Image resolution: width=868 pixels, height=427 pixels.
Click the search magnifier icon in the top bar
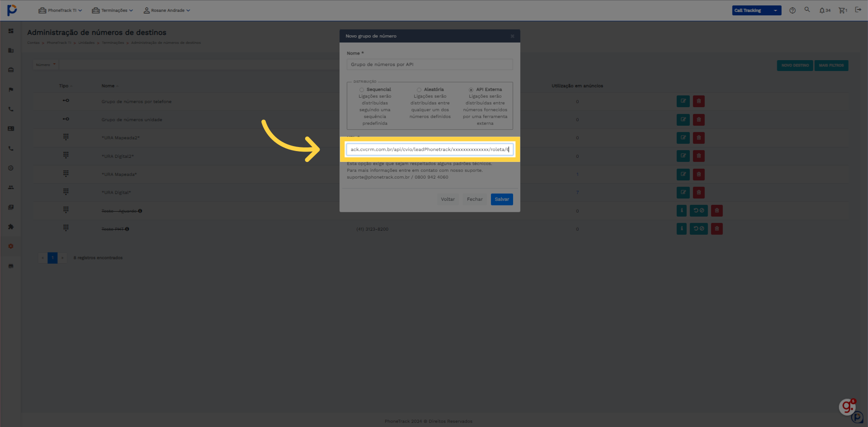tap(807, 9)
